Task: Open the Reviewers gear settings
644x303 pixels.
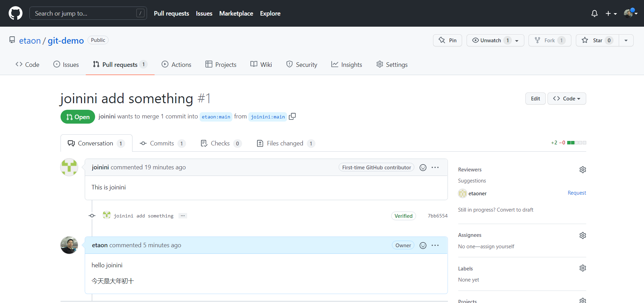Action: pos(583,170)
